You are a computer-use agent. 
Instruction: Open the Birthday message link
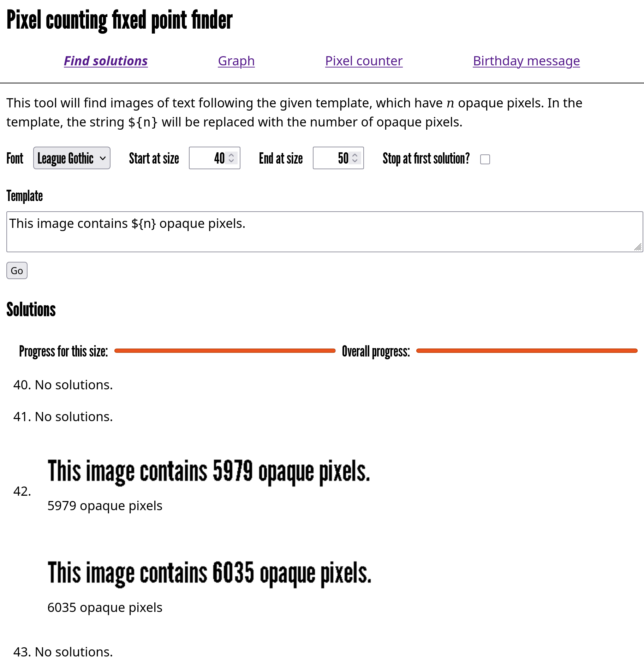click(x=526, y=61)
